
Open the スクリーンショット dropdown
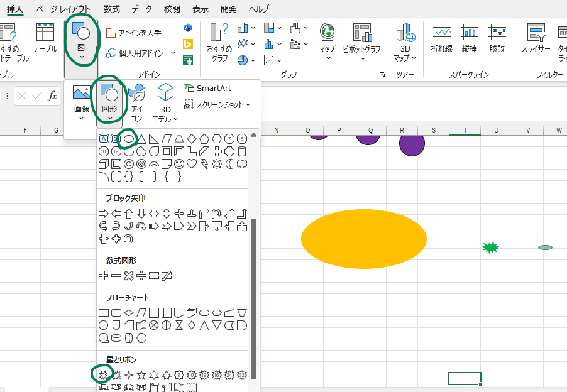(x=217, y=105)
